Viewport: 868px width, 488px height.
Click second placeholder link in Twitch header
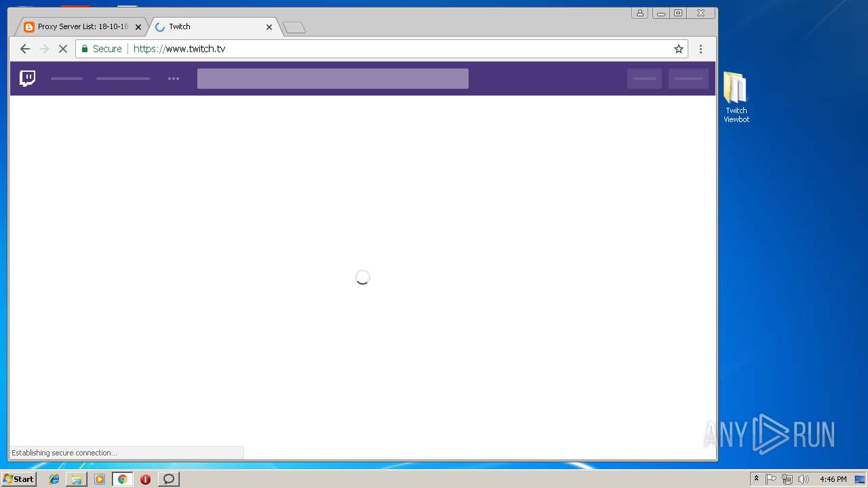point(123,79)
